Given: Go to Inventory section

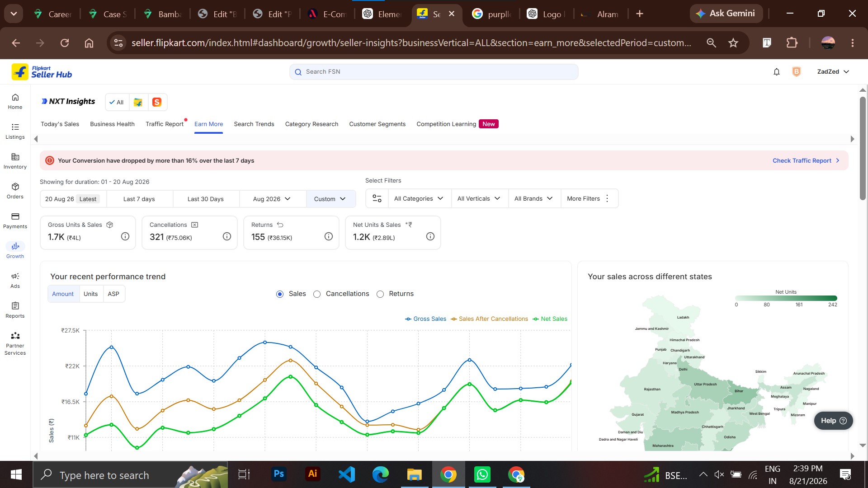Looking at the screenshot, I should coord(15,161).
